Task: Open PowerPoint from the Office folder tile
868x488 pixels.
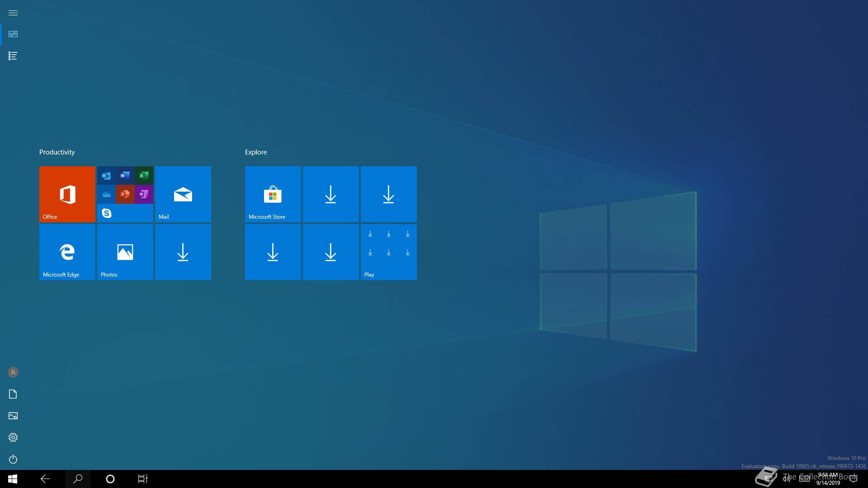Action: pyautogui.click(x=125, y=194)
